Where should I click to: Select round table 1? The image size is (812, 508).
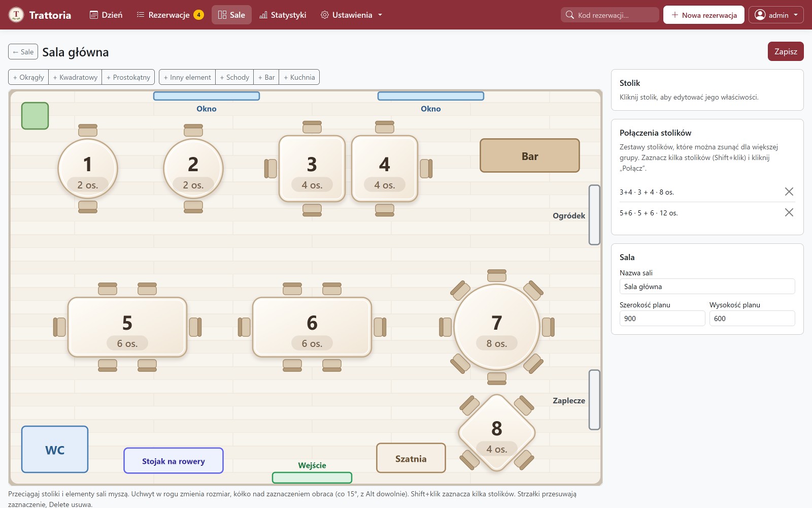[88, 168]
